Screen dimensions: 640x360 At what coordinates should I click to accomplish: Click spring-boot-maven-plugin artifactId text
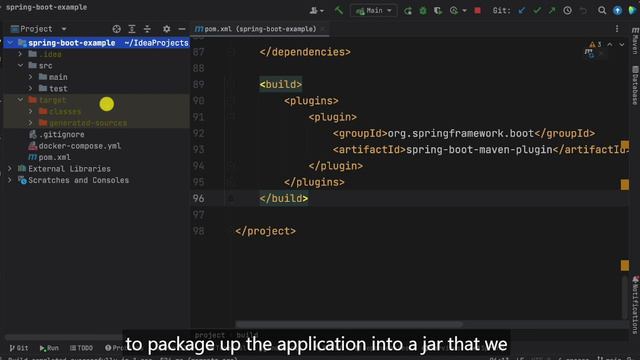click(x=479, y=150)
